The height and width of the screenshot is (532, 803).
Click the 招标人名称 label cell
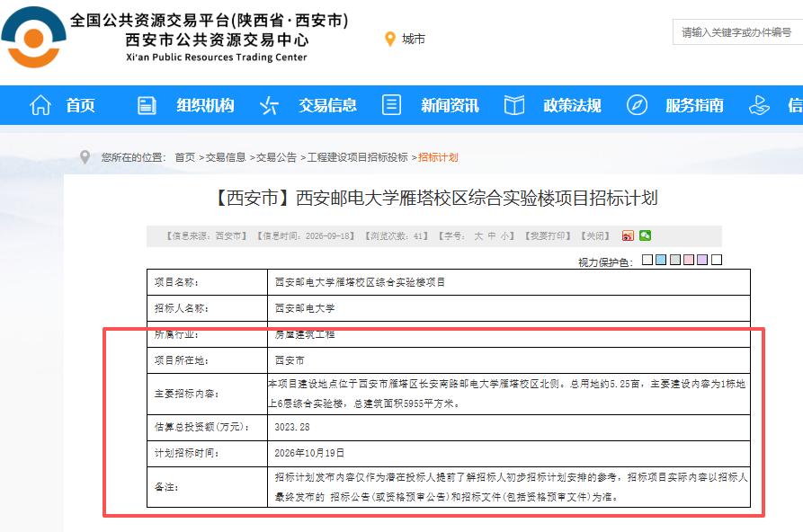tap(207, 308)
